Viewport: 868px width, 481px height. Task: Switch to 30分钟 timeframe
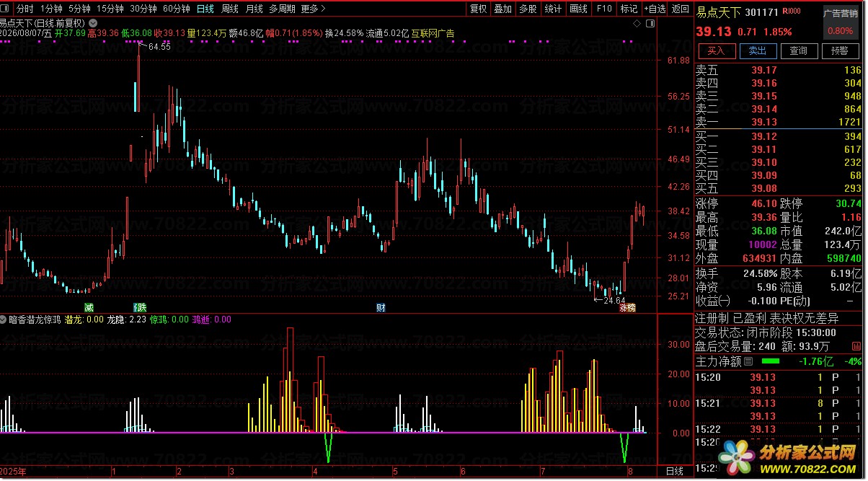143,9
